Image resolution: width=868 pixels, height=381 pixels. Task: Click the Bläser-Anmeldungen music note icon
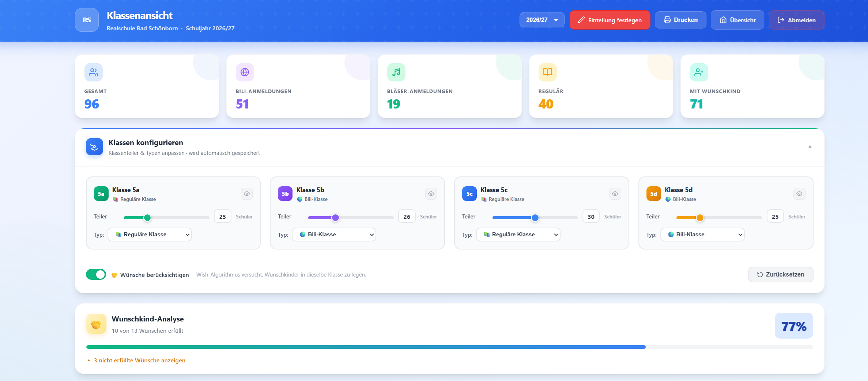(x=396, y=72)
